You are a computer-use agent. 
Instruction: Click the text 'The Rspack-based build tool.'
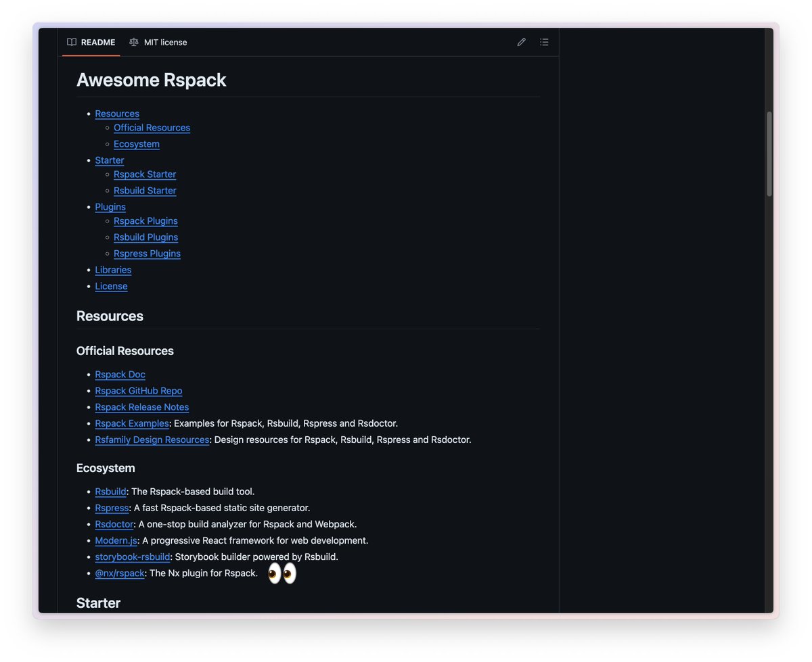193,492
